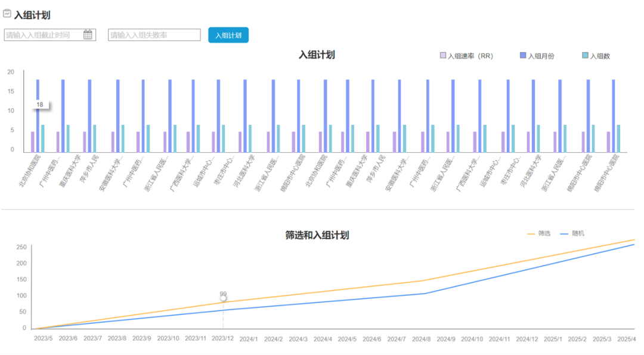Click the 2025/4 x-axis label
Image resolution: width=644 pixels, height=355 pixels.
pyautogui.click(x=626, y=339)
